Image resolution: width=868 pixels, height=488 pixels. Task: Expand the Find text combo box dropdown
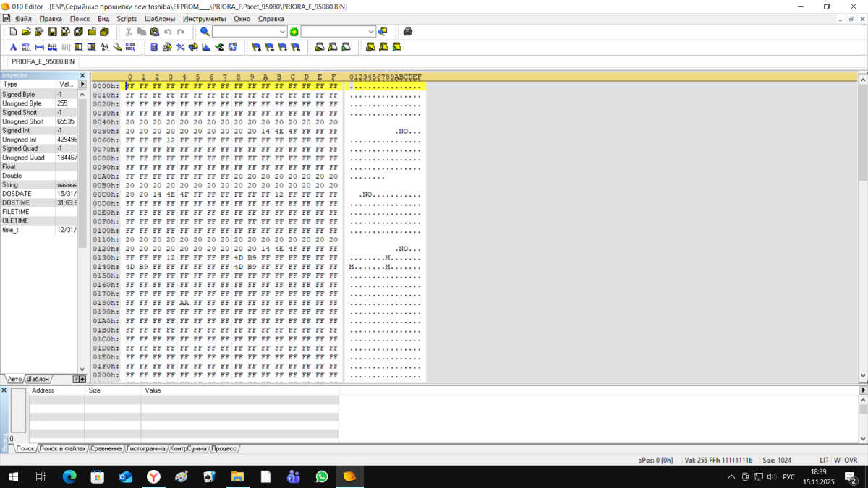click(282, 32)
